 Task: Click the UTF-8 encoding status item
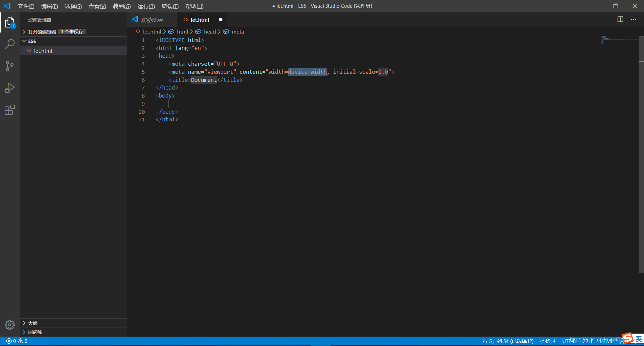[x=569, y=341]
